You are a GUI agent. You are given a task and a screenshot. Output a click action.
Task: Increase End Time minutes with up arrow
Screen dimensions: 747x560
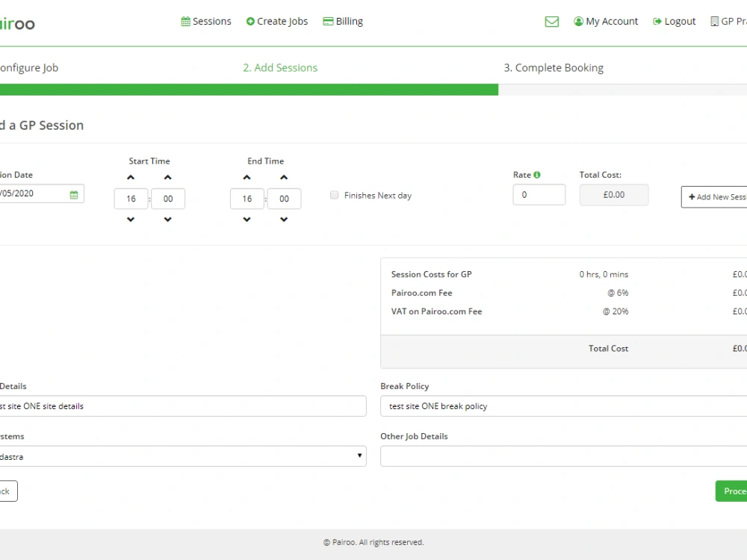point(284,178)
